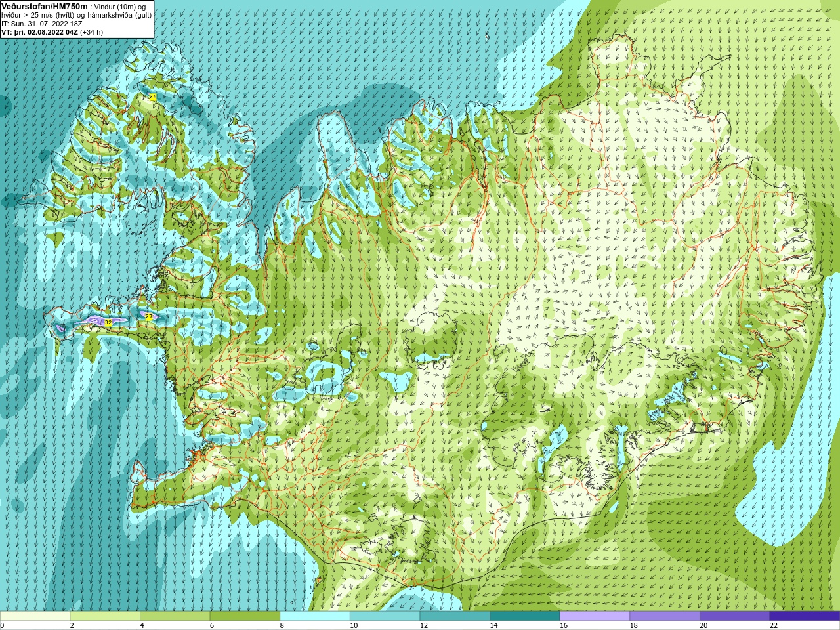Click the yellow gust label 32 on Snæfellsnes

(x=108, y=322)
